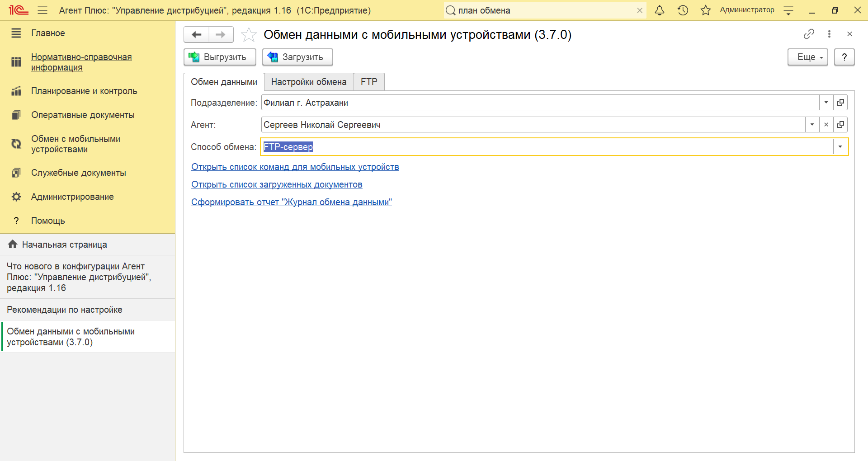
Task: Open Подразделение record with open-form icon
Action: click(x=840, y=103)
